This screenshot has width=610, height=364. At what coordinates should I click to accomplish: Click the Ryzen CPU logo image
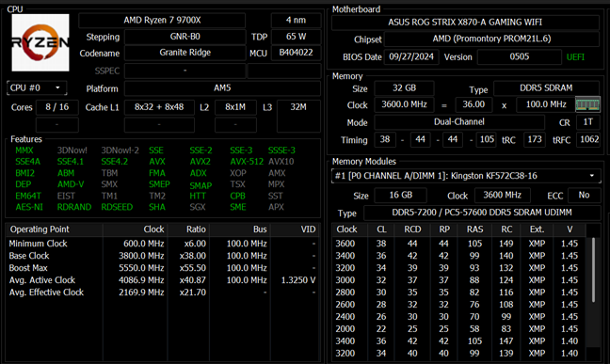pyautogui.click(x=40, y=42)
